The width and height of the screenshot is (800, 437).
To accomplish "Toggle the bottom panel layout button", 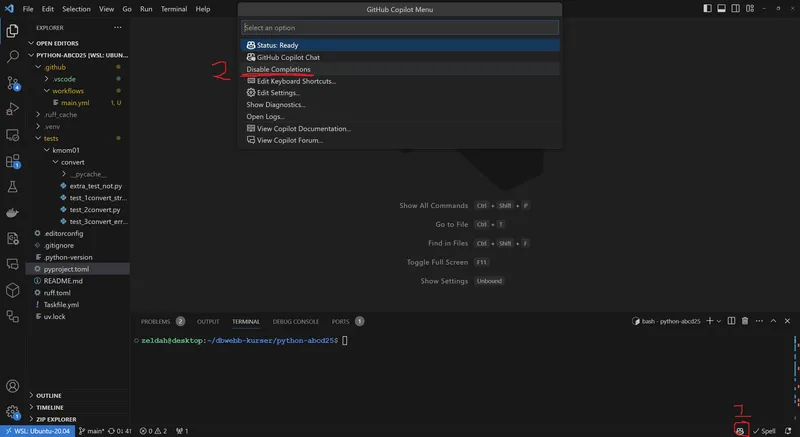I will click(x=721, y=9).
